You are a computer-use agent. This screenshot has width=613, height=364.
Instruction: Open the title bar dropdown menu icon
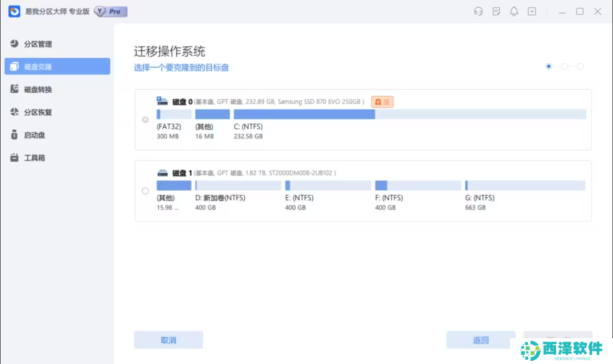pyautogui.click(x=532, y=11)
